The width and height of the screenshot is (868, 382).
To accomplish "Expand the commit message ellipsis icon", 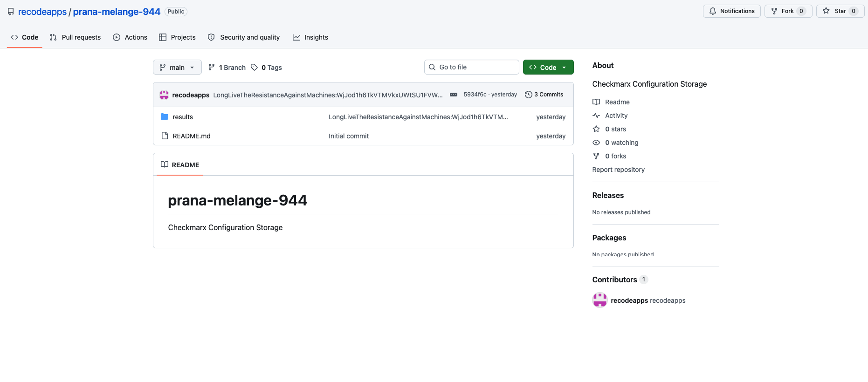I will pyautogui.click(x=453, y=95).
